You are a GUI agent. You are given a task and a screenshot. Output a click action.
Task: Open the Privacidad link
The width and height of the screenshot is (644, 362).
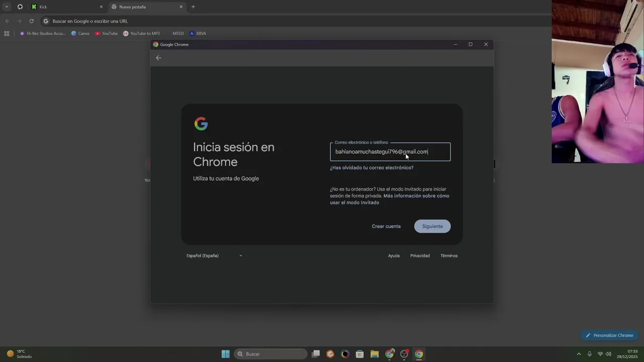pos(420,256)
